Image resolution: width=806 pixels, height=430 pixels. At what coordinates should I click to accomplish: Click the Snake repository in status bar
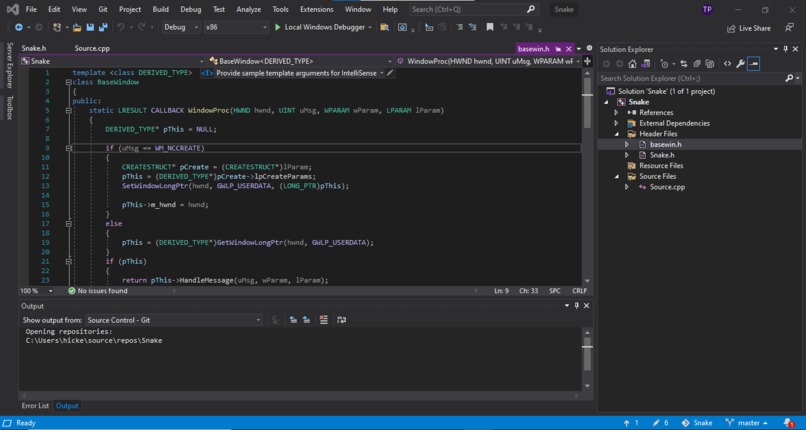tap(697, 423)
